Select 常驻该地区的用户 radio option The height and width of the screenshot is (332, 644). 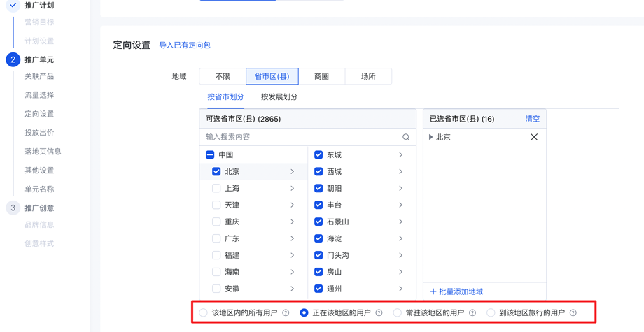[398, 313]
